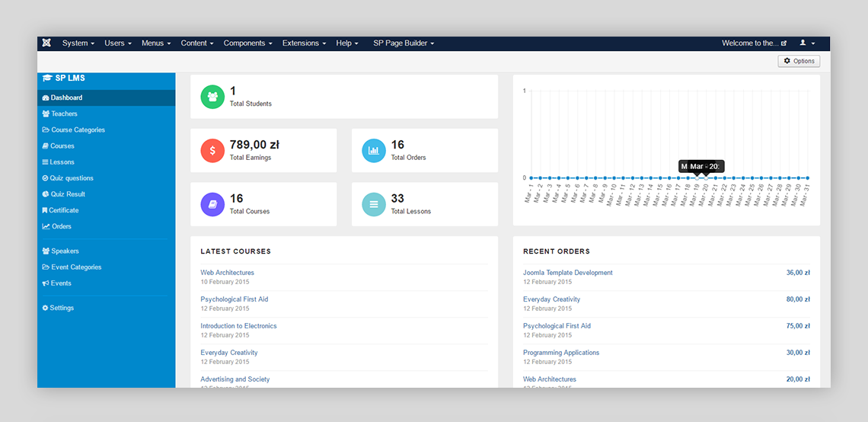Click the green Total Students icon
The width and height of the screenshot is (868, 422).
[212, 97]
